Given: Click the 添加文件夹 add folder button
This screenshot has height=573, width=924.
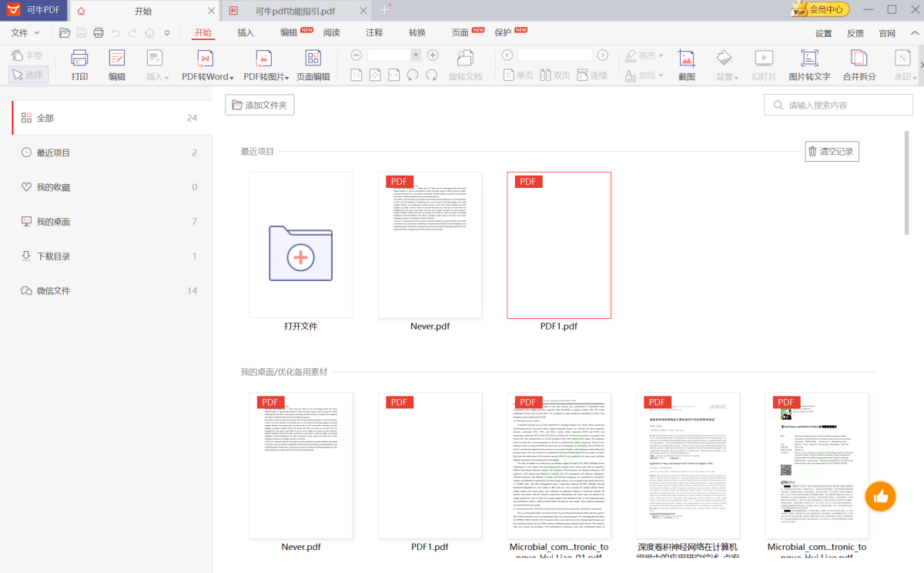Looking at the screenshot, I should (x=259, y=105).
